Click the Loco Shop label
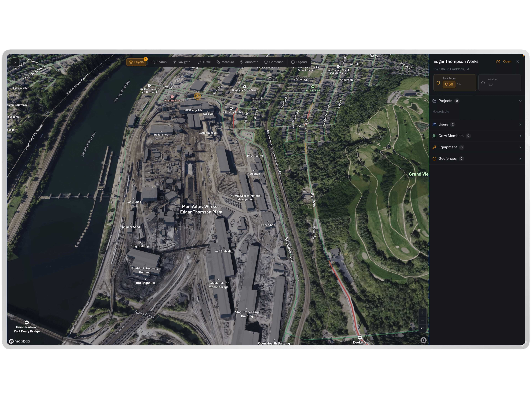This screenshot has height=399, width=532. pyautogui.click(x=268, y=225)
